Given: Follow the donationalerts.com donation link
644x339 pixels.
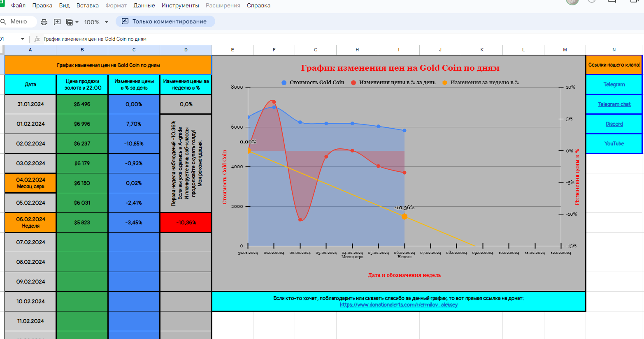Looking at the screenshot, I should pos(398,305).
